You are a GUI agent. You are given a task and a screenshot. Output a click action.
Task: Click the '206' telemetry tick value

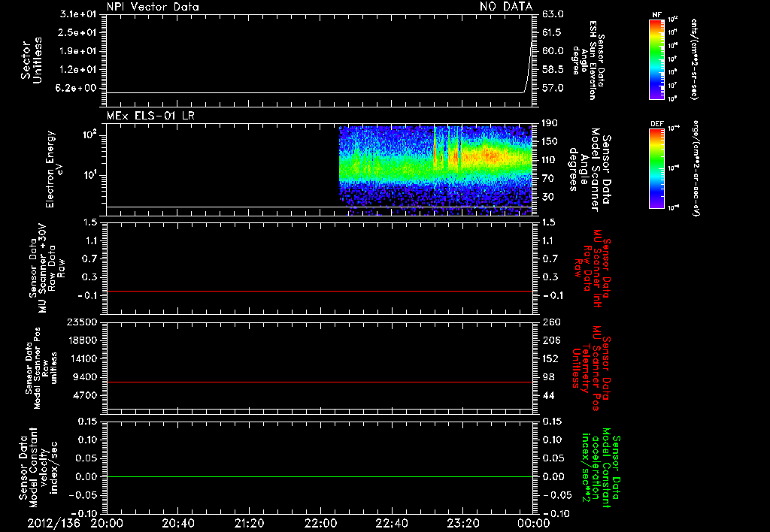coord(551,340)
